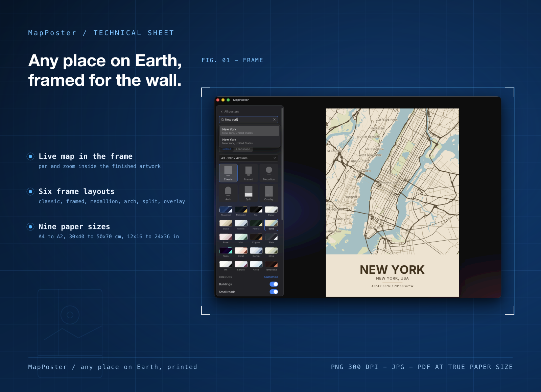Use the Denim theme swatch
The width and height of the screenshot is (541, 392).
[x=256, y=252]
